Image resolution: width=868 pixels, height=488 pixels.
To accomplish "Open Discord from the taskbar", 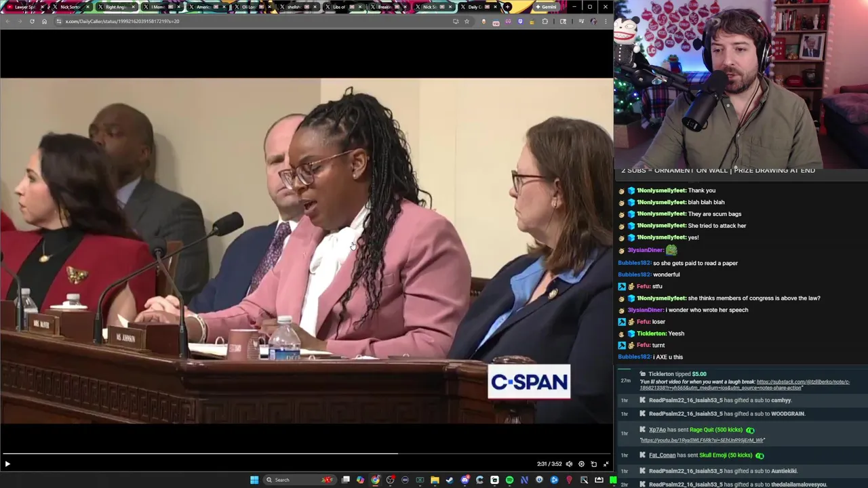I will pyautogui.click(x=465, y=480).
